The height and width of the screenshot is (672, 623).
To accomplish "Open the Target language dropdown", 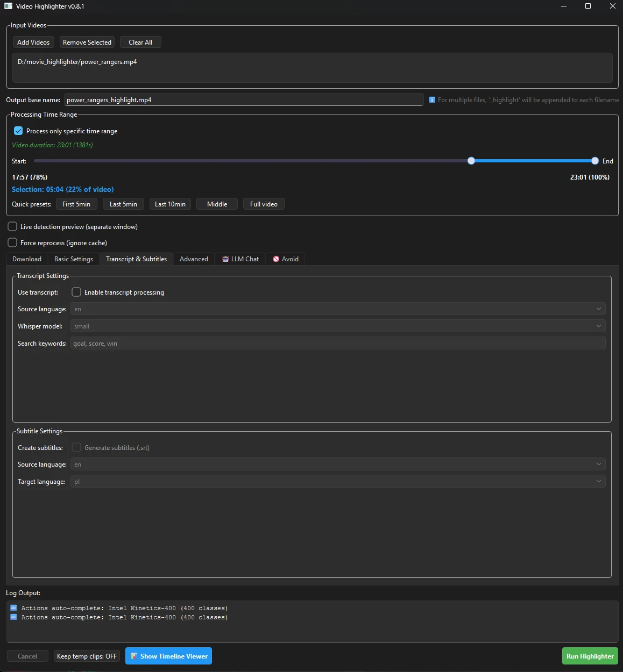I will coord(338,481).
